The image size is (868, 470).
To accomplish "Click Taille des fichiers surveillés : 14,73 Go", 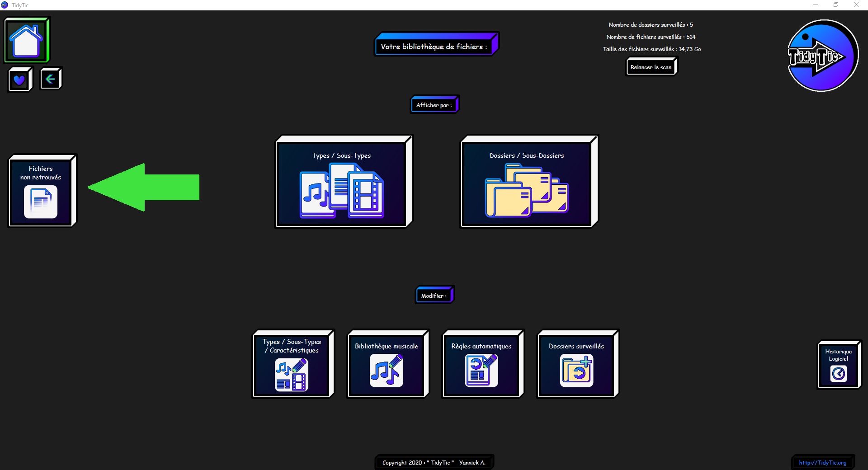I will (651, 49).
